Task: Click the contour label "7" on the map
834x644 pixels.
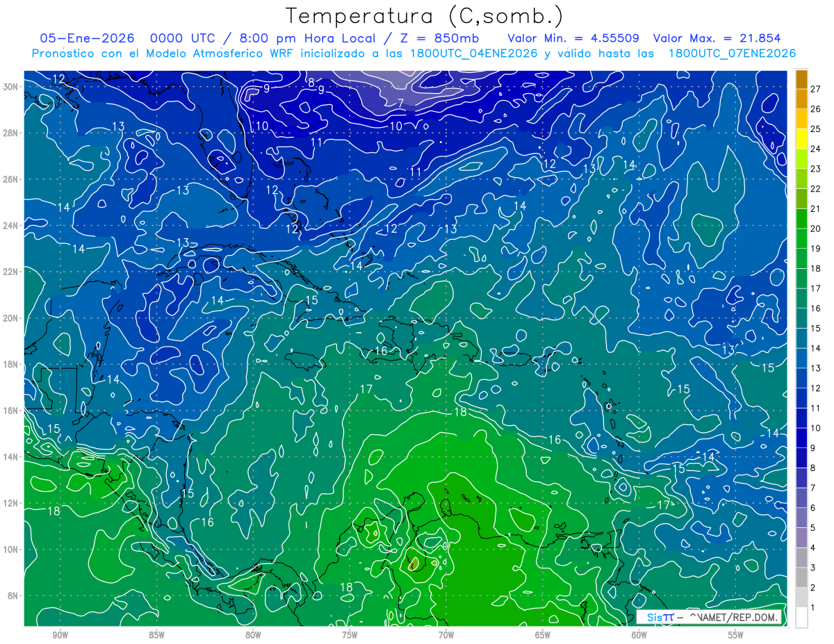Action: point(400,104)
